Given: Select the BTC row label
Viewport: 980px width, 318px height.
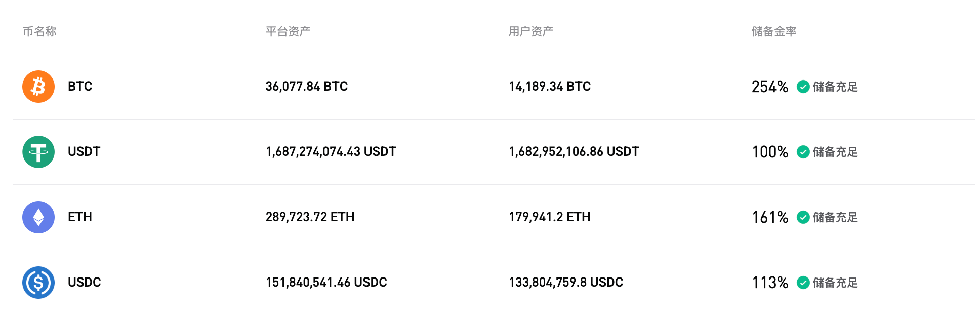Looking at the screenshot, I should 79,86.
